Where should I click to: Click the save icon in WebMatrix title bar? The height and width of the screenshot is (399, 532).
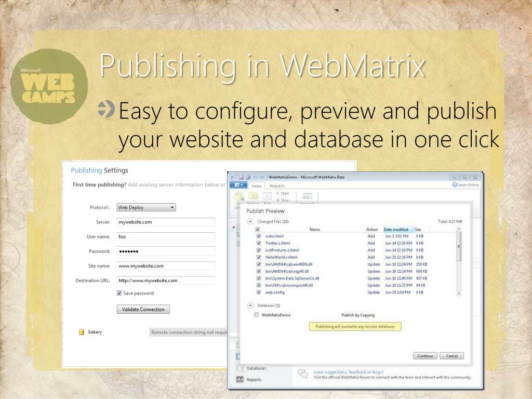pos(241,177)
